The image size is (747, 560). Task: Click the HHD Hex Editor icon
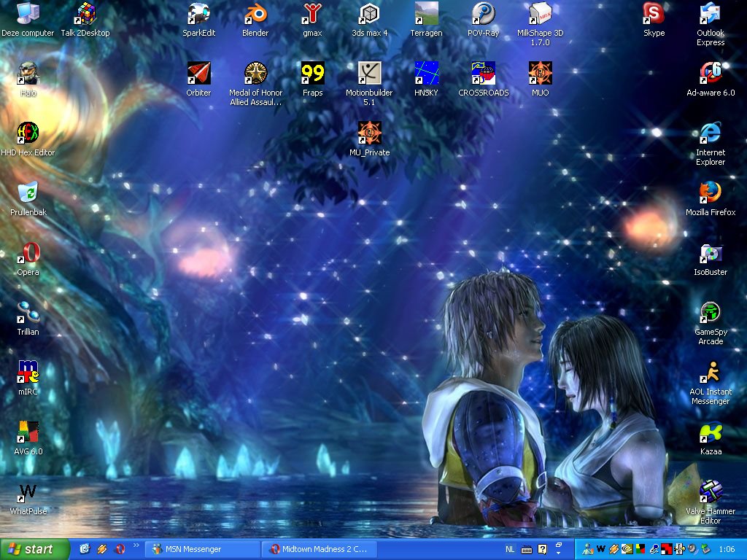[x=28, y=133]
